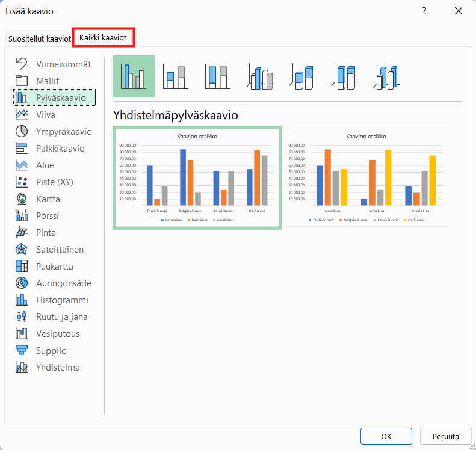
Task: Click the Vesiputous label in chart list
Action: pyautogui.click(x=58, y=333)
